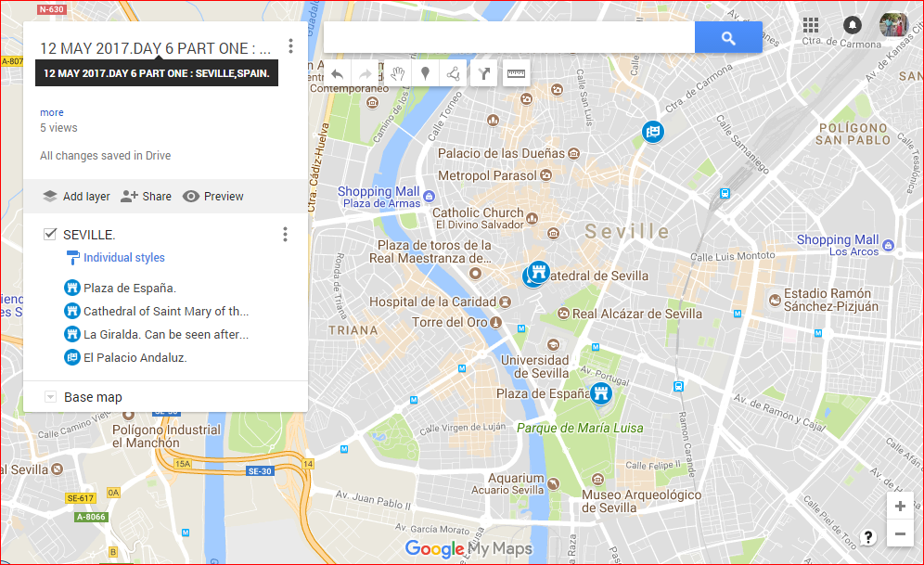
Task: Click the castle marker at Catedral de Sevilla
Action: pyautogui.click(x=538, y=272)
